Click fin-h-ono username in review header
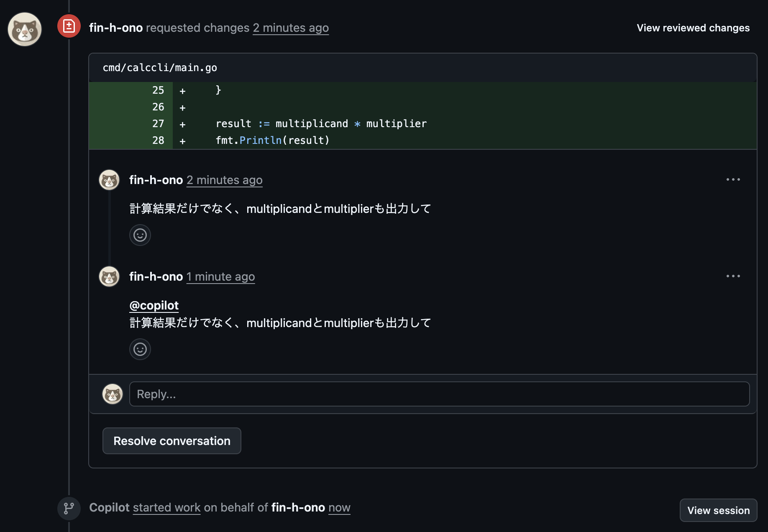The image size is (768, 532). coord(116,28)
